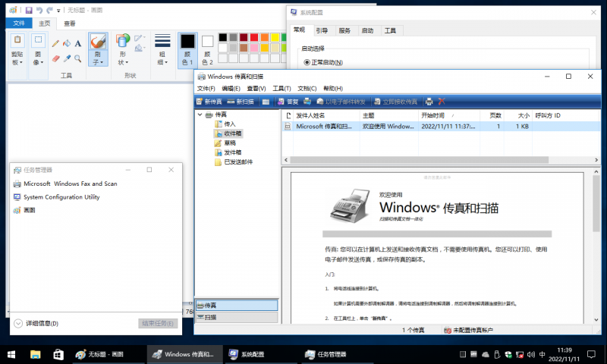The width and height of the screenshot is (607, 364).
Task: Open the 帮助(H) menu in Fax and Scan
Action: tap(333, 89)
